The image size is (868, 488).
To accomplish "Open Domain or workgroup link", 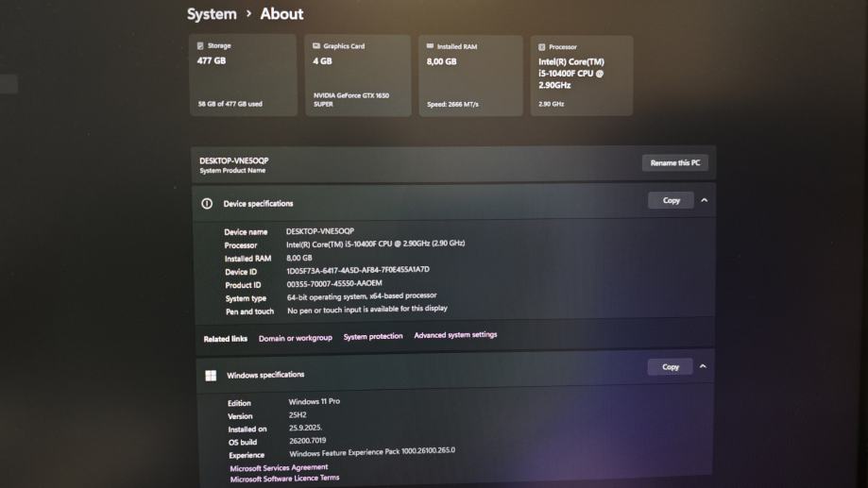I will point(296,338).
